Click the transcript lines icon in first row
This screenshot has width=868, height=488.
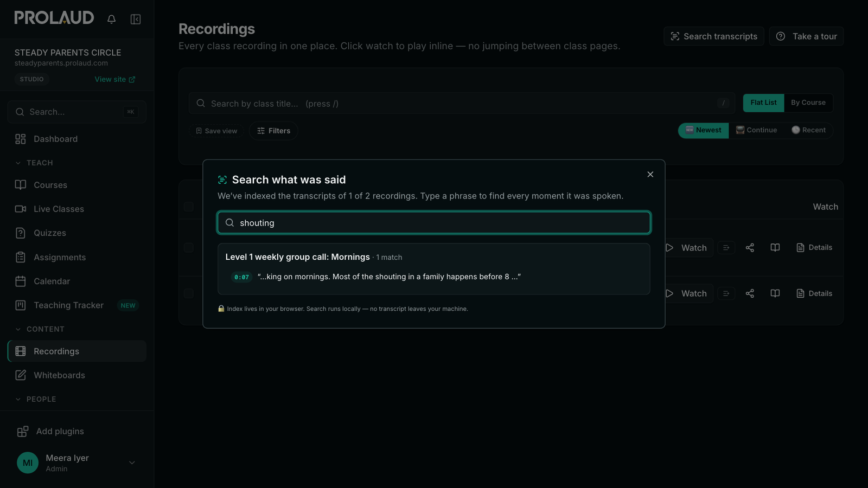tap(726, 247)
